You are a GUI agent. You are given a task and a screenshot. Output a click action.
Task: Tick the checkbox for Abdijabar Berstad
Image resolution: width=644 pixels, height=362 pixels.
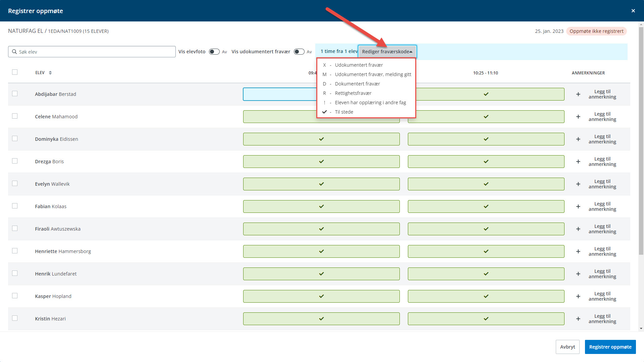coord(15,94)
